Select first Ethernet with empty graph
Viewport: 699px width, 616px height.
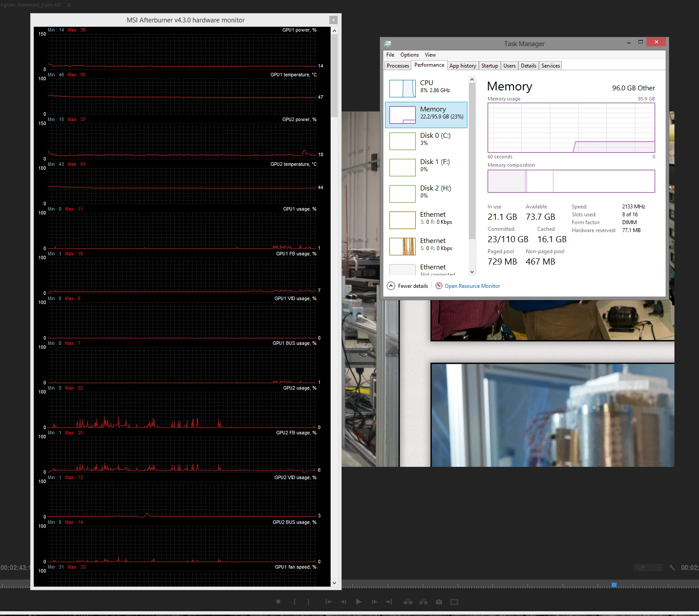tap(426, 220)
